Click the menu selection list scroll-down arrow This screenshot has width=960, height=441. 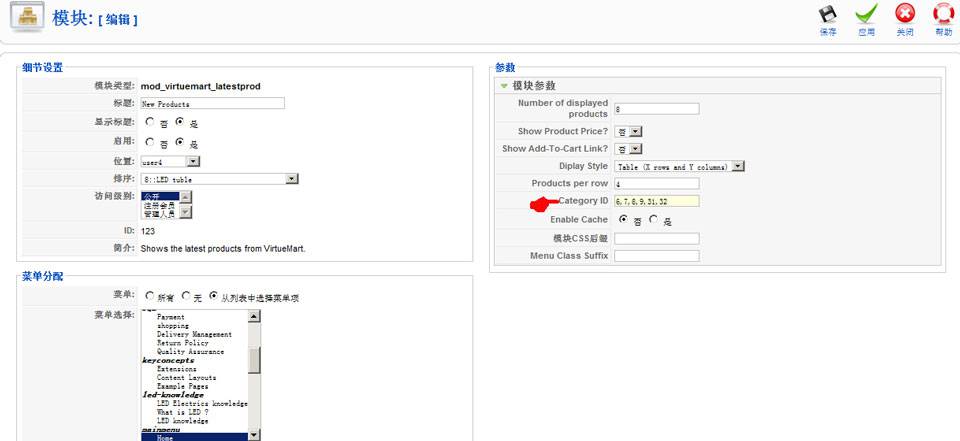(x=254, y=435)
